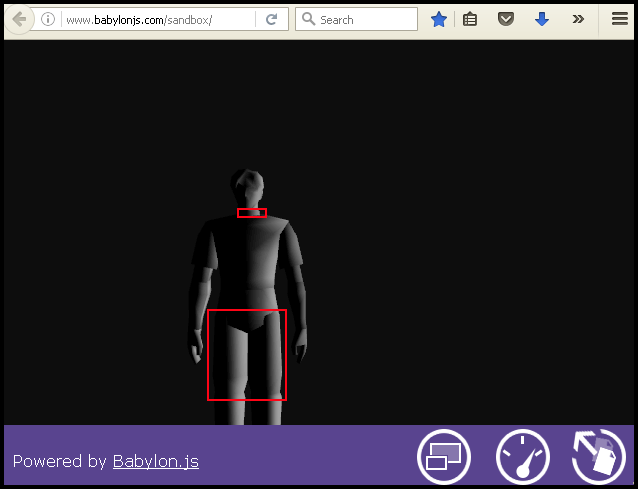Click into the browser Search box

coord(356,19)
